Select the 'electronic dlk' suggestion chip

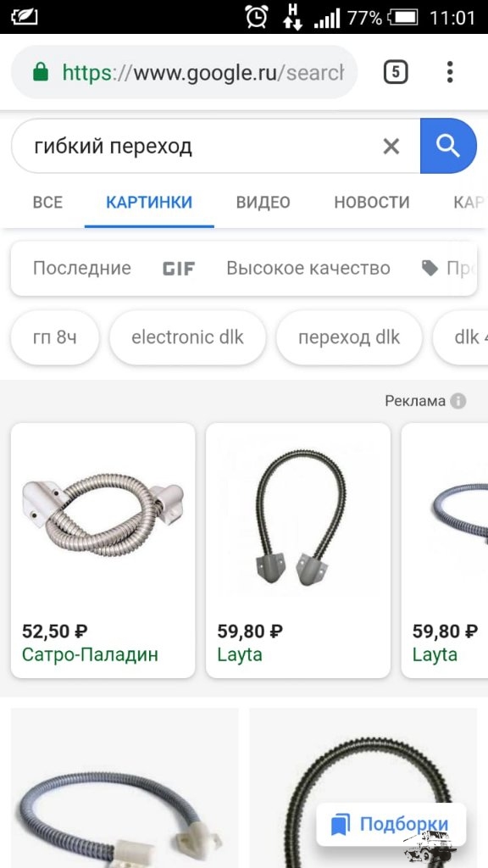pos(187,337)
